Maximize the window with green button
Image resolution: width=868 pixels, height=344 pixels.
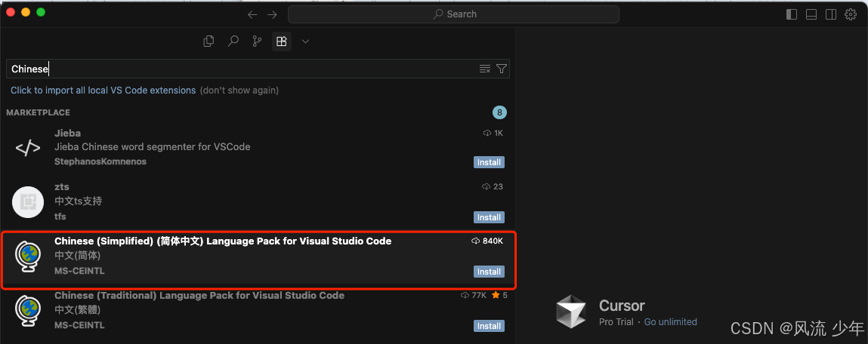[x=40, y=12]
